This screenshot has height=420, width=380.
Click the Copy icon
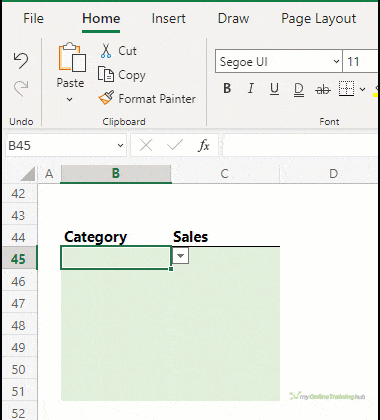[106, 74]
